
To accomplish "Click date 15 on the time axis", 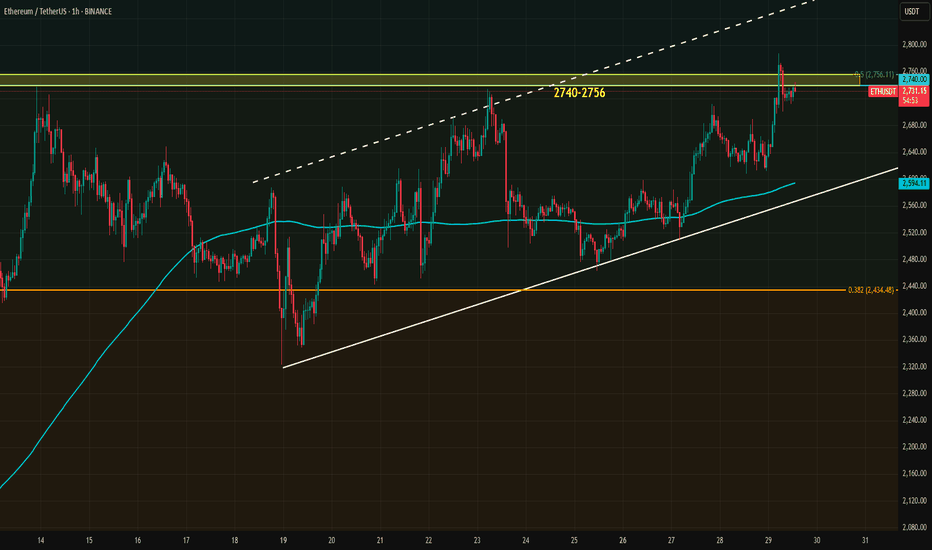I will [x=89, y=540].
